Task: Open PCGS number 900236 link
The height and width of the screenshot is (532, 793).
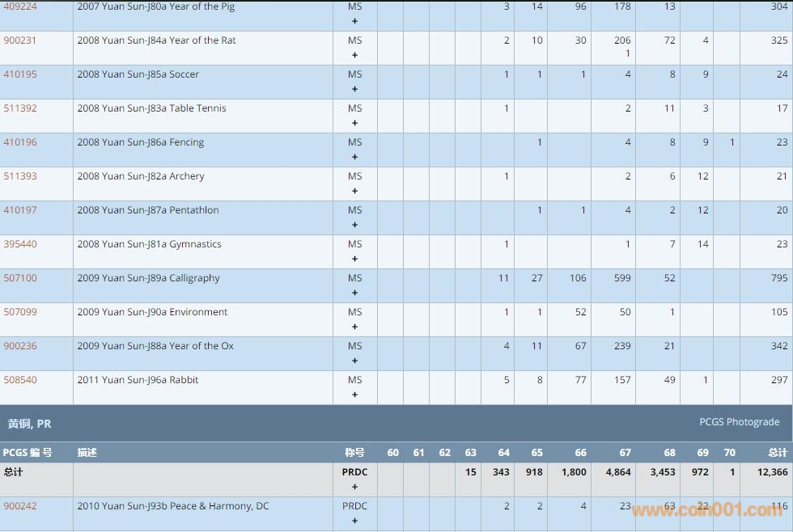Action: (20, 346)
